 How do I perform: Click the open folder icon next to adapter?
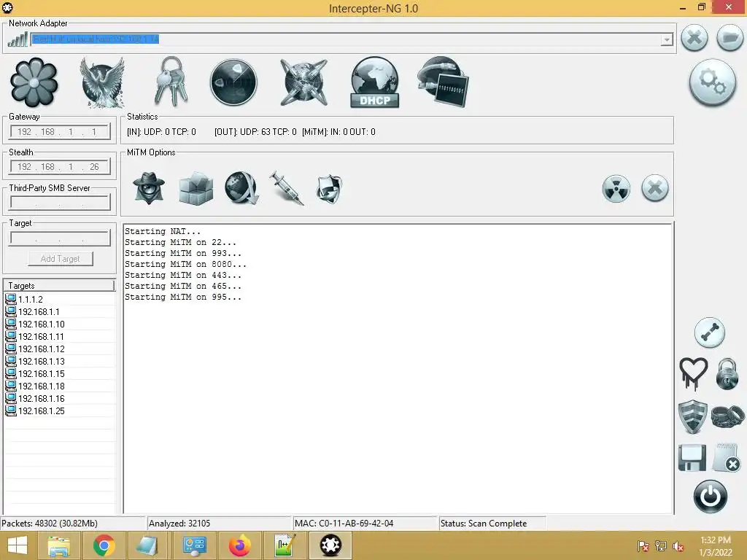[729, 38]
